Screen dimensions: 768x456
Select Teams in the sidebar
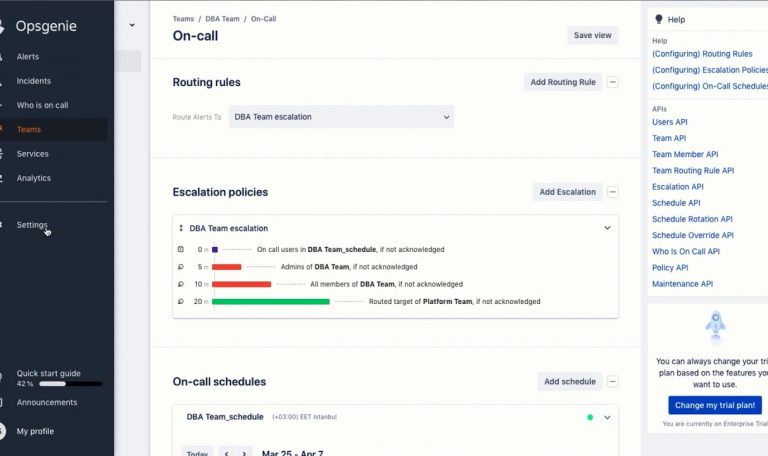pos(28,129)
